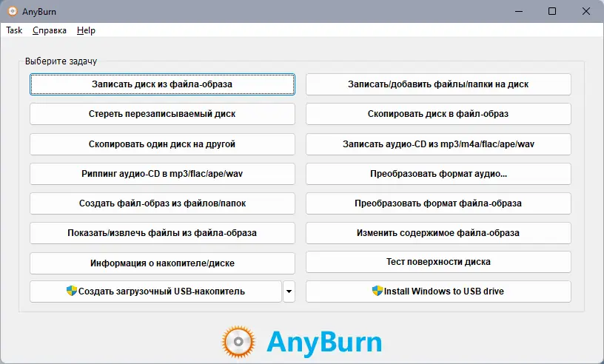Click Изменить содержимое файла-образа
The height and width of the screenshot is (364, 604).
(438, 233)
